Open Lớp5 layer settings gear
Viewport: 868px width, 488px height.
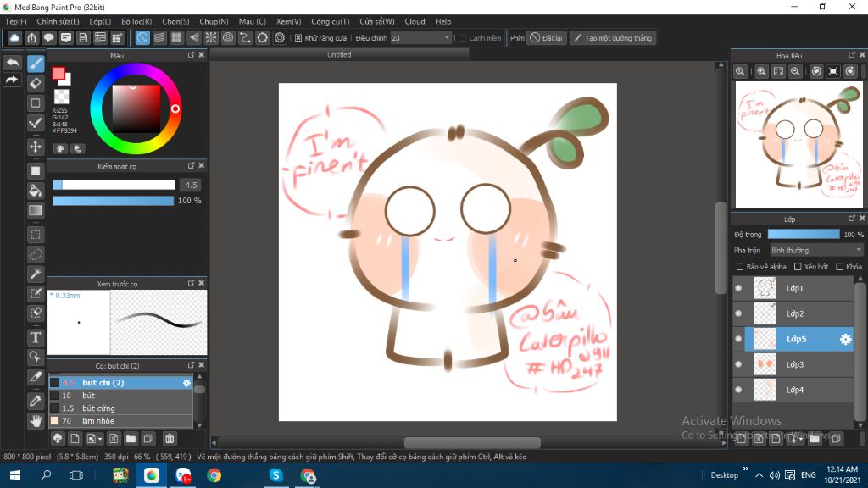845,339
